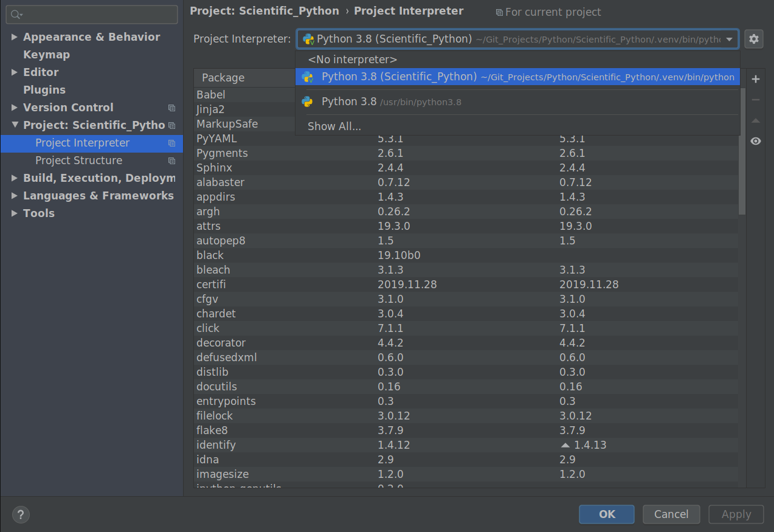Focus the settings search field
The height and width of the screenshot is (532, 774).
(x=92, y=15)
